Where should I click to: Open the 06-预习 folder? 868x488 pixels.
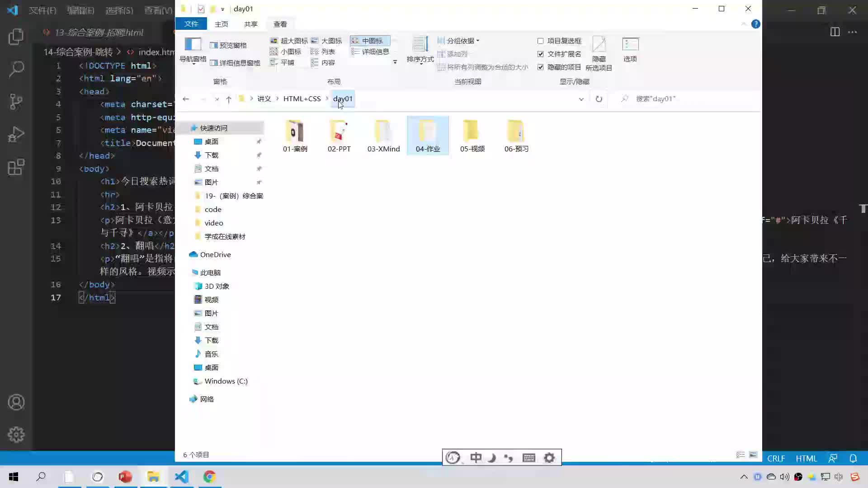pos(516,136)
